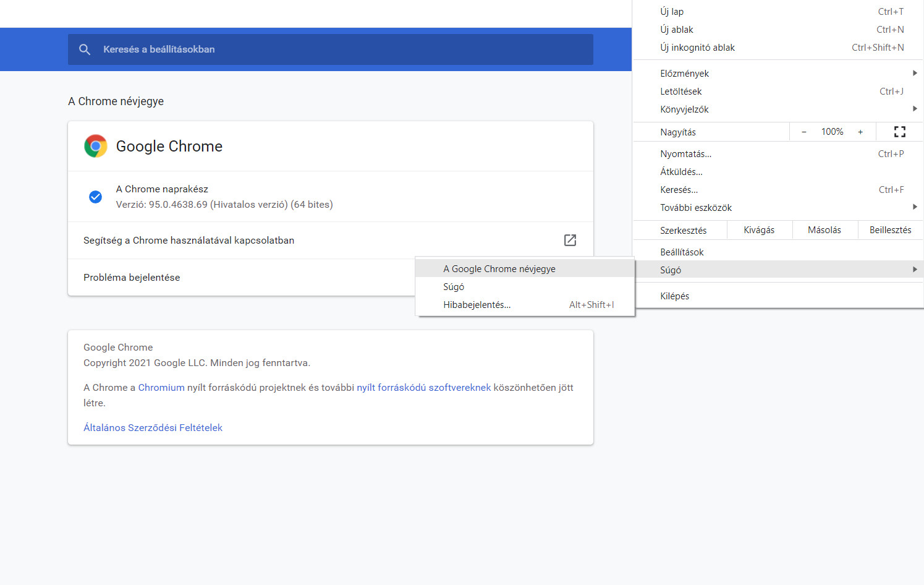Click the 100% zoom value
The image size is (924, 585).
point(832,132)
